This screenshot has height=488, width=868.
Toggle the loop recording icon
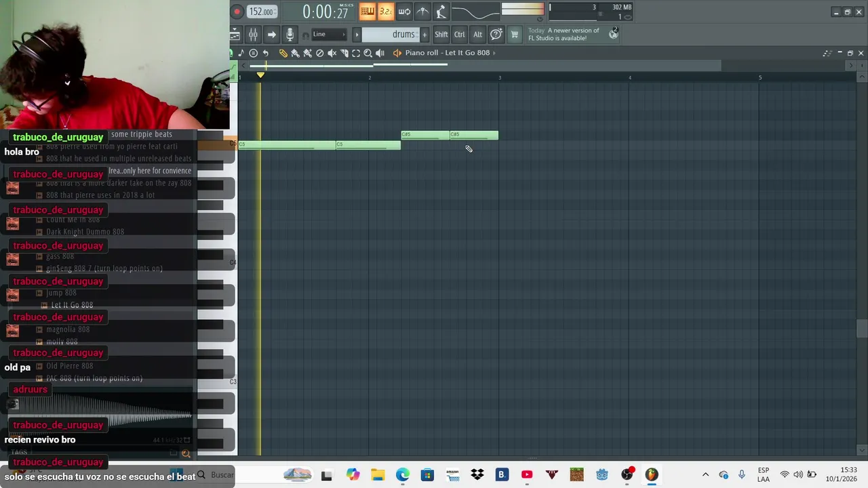pos(404,11)
